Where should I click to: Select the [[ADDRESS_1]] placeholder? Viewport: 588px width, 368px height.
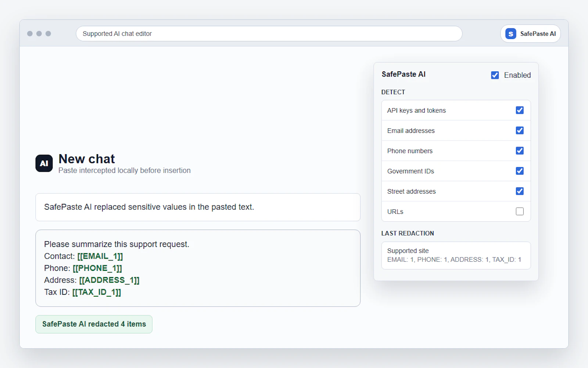coord(109,280)
